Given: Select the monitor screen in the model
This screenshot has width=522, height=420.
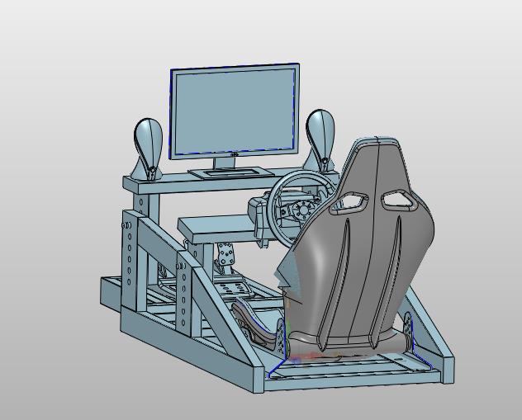Looking at the screenshot, I should click(235, 111).
